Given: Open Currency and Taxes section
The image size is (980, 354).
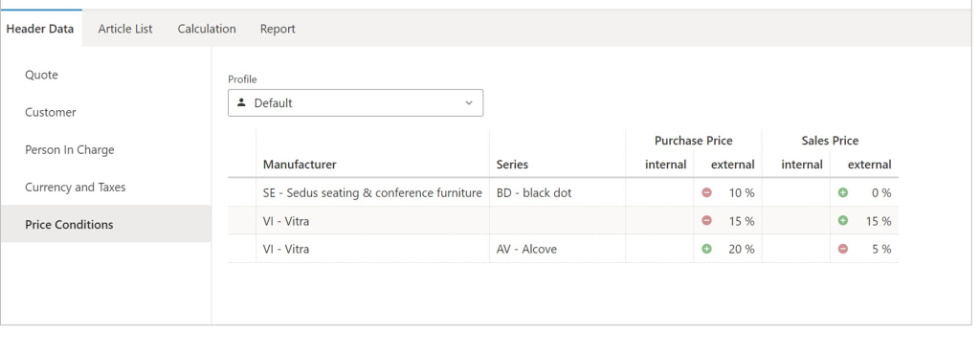Looking at the screenshot, I should pyautogui.click(x=75, y=188).
